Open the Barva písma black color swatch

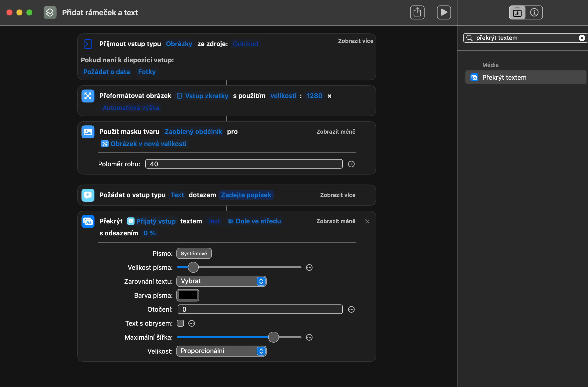pyautogui.click(x=188, y=295)
